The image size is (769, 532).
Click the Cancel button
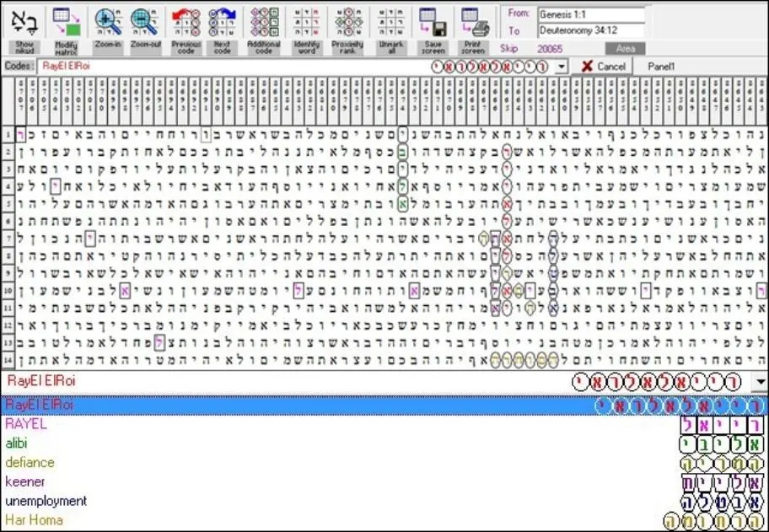[603, 67]
